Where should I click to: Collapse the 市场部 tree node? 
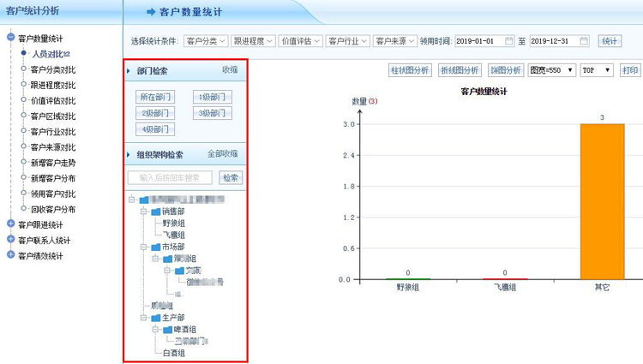click(x=143, y=247)
